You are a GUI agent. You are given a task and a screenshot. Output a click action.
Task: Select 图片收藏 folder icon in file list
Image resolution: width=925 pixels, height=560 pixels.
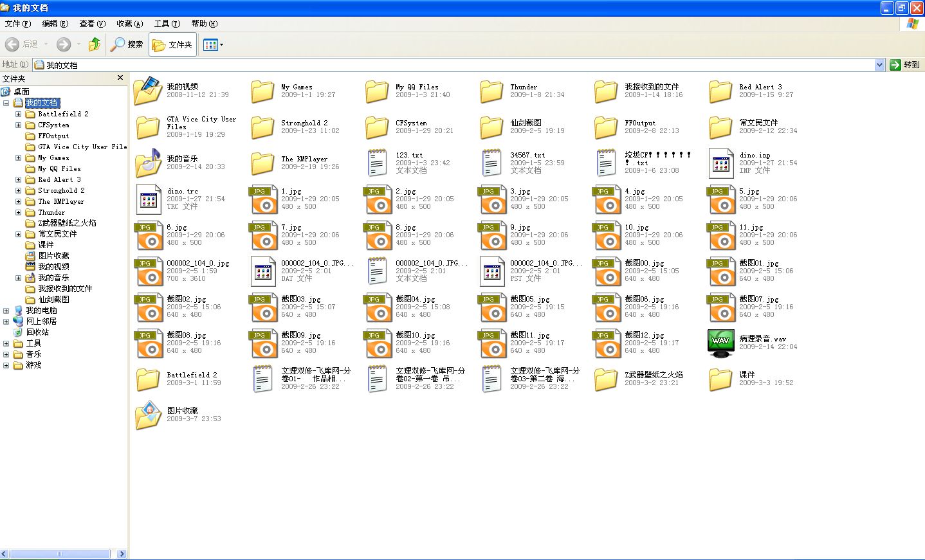tap(148, 415)
